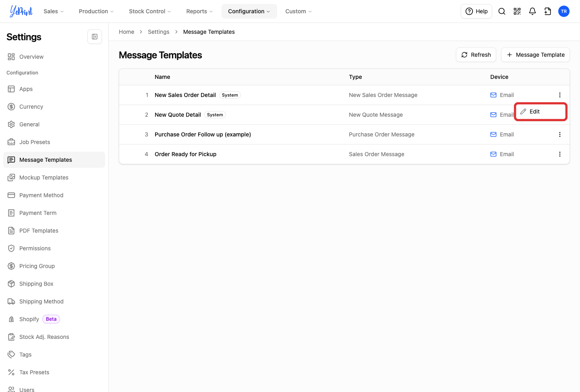Select Currency in the sidebar
580x392 pixels.
[54, 107]
